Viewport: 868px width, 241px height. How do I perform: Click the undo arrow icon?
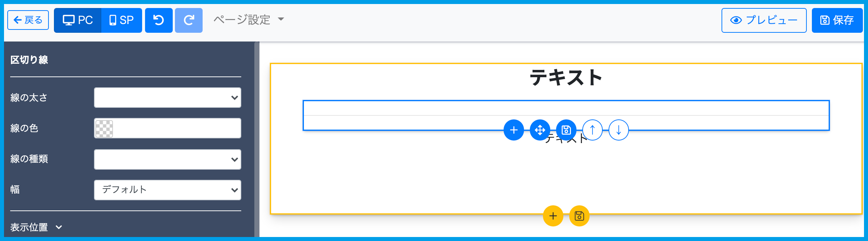[159, 20]
